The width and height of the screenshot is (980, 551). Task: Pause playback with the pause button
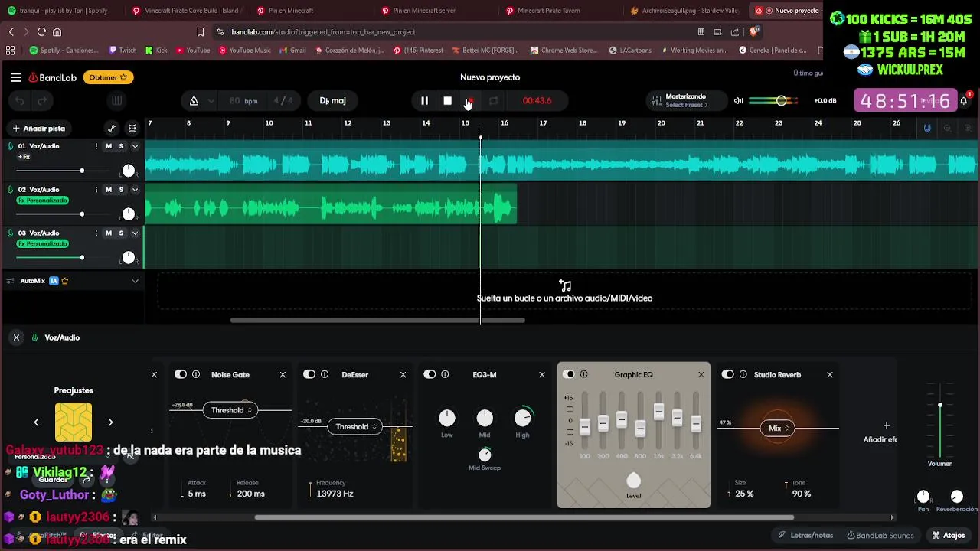point(424,101)
